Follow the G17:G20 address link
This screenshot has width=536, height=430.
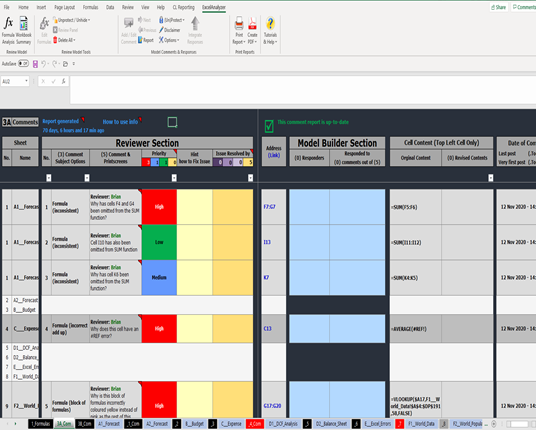click(x=272, y=406)
